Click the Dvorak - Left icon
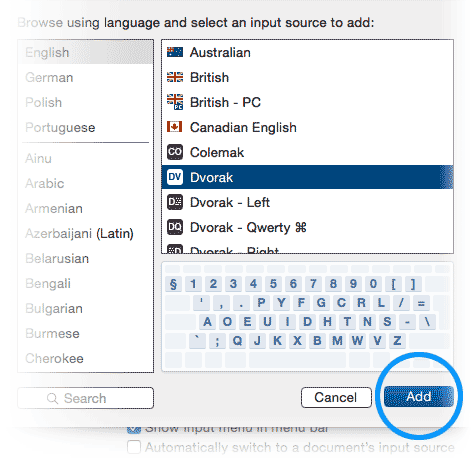Screen dimensions: 473x460 pos(175,202)
